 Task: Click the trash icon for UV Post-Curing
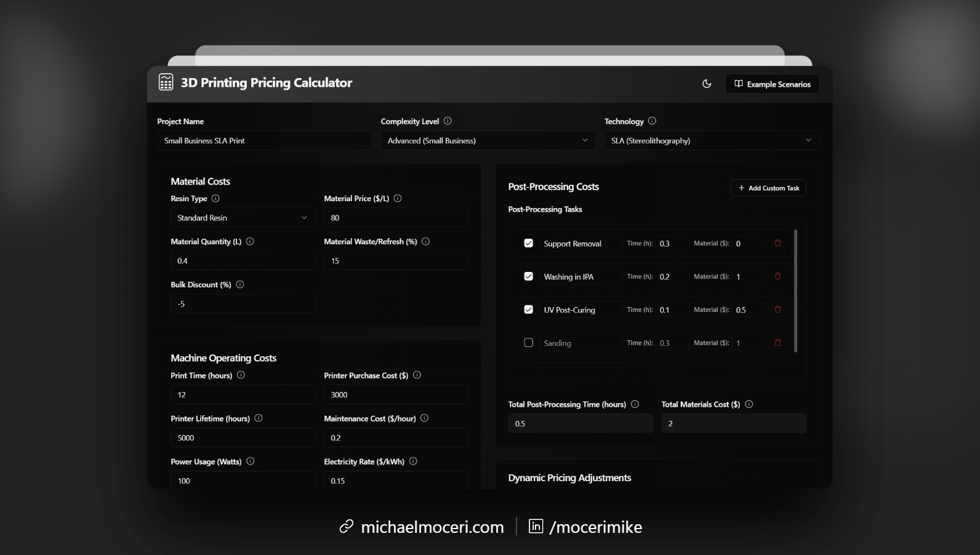tap(777, 309)
